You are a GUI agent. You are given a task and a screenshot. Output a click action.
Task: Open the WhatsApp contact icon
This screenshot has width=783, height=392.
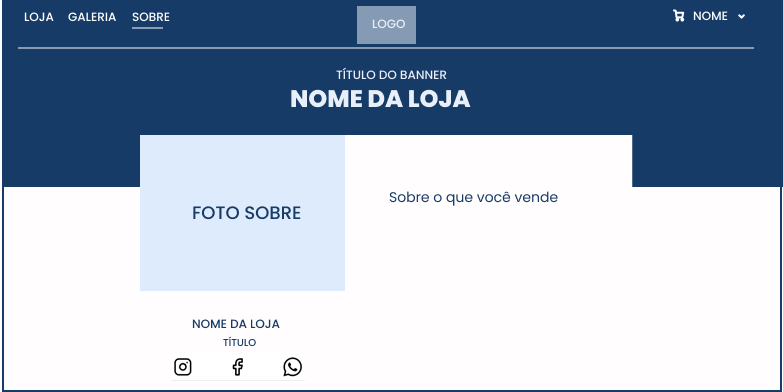click(x=293, y=367)
